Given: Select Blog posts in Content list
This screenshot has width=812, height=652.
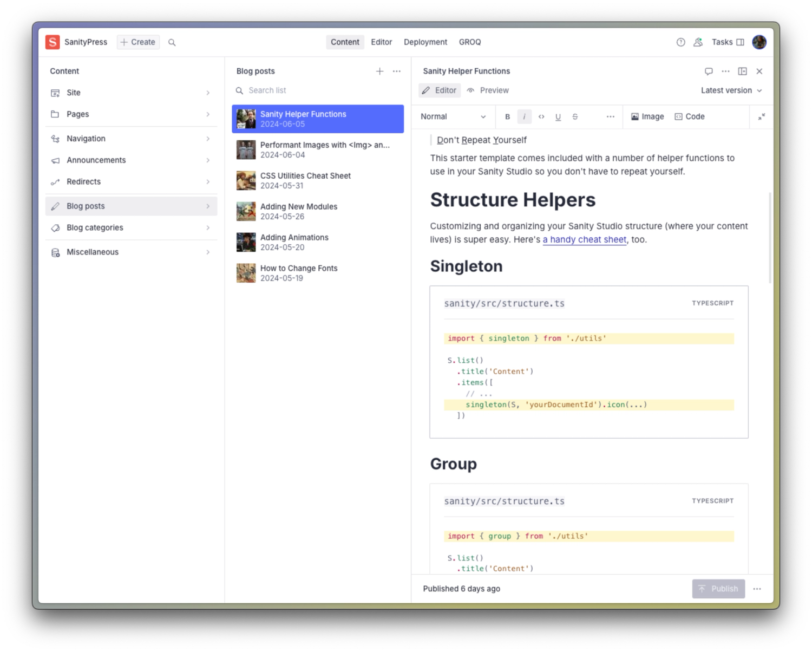Looking at the screenshot, I should pos(132,206).
